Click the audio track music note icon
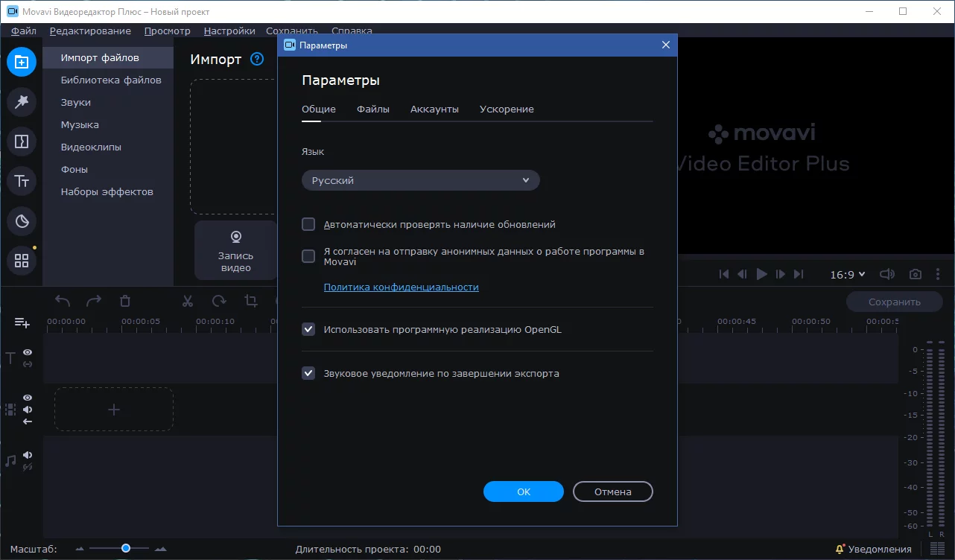 click(x=10, y=461)
